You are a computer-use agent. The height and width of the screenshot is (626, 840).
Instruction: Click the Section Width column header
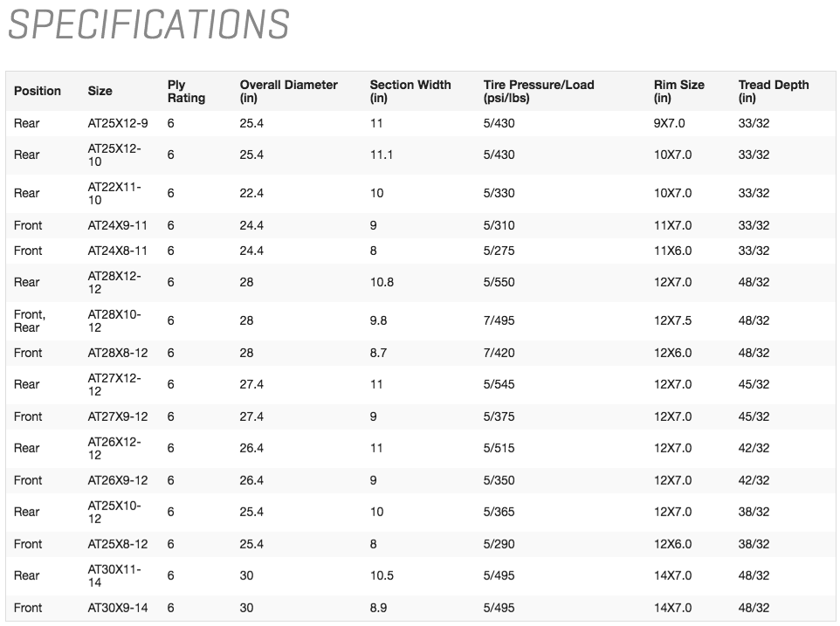(x=410, y=91)
